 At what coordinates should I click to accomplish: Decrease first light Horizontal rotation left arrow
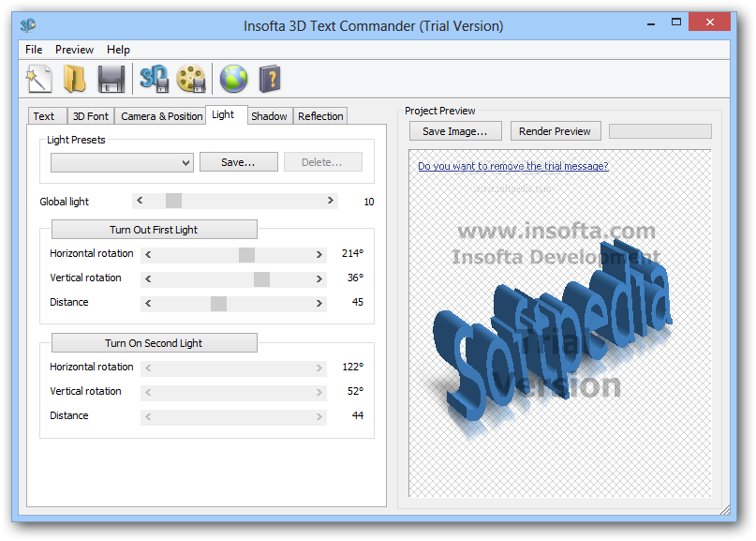148,255
